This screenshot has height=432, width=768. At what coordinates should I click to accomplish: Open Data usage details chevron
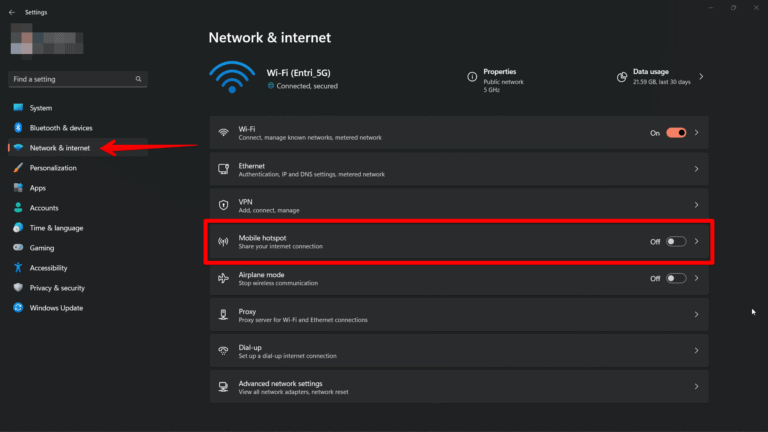701,76
